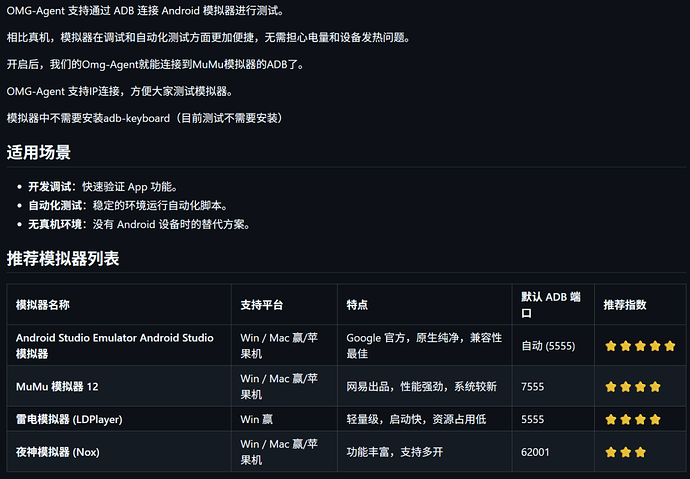Click the 模拟器名称 column header
Viewport: 690px width, 479px height.
tap(43, 304)
